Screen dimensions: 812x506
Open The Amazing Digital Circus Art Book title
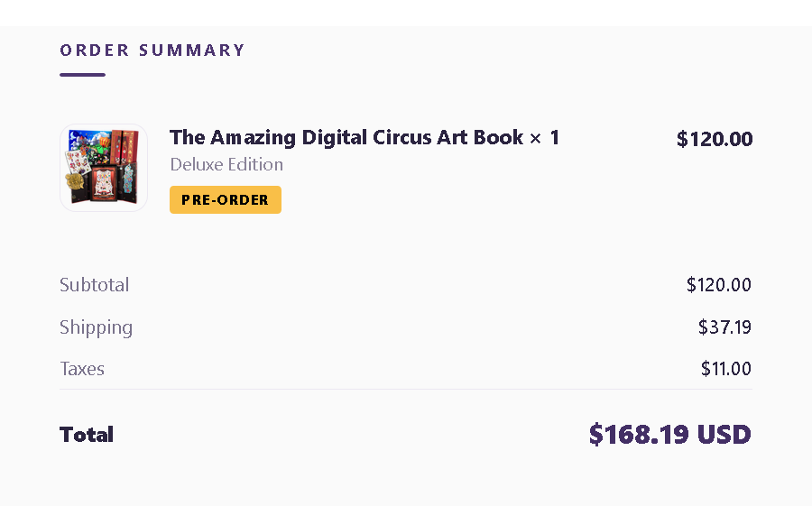346,137
